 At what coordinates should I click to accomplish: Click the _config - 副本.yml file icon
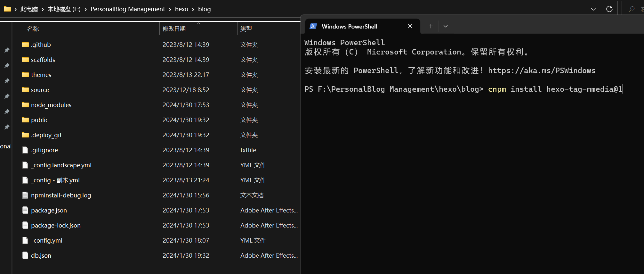coord(25,180)
